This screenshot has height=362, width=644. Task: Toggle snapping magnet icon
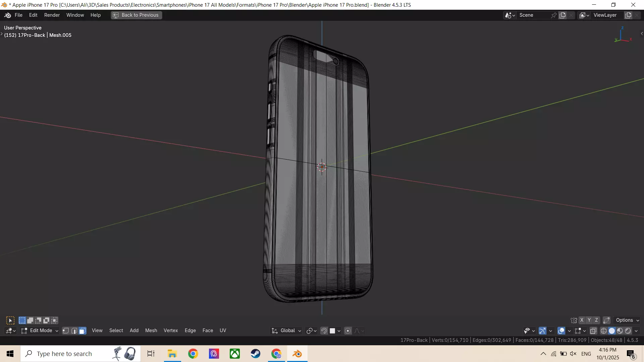point(324,331)
